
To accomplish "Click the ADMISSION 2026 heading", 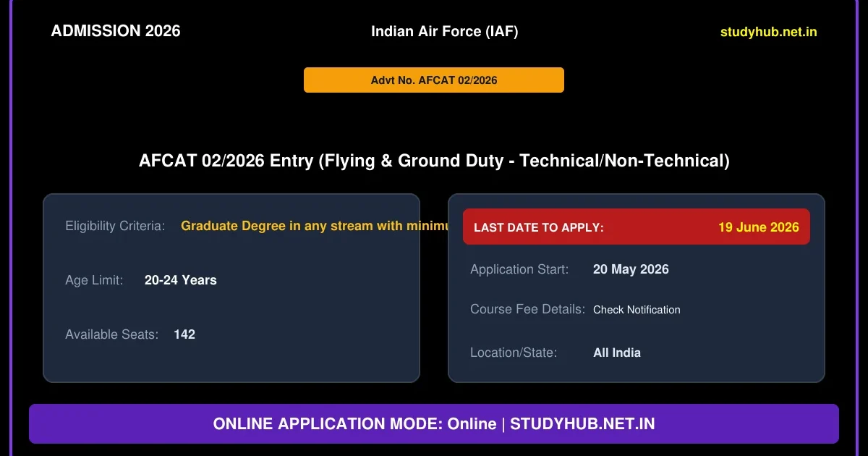I will tap(116, 31).
